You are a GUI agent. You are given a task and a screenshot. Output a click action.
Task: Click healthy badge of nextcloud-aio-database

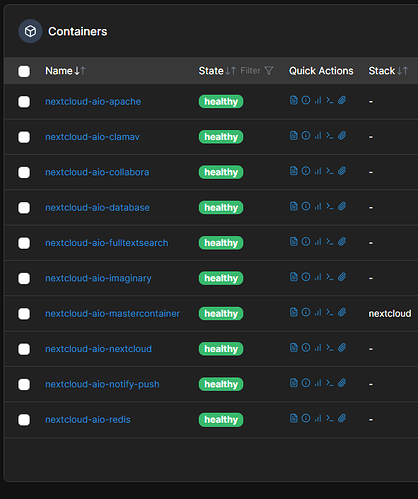(221, 208)
